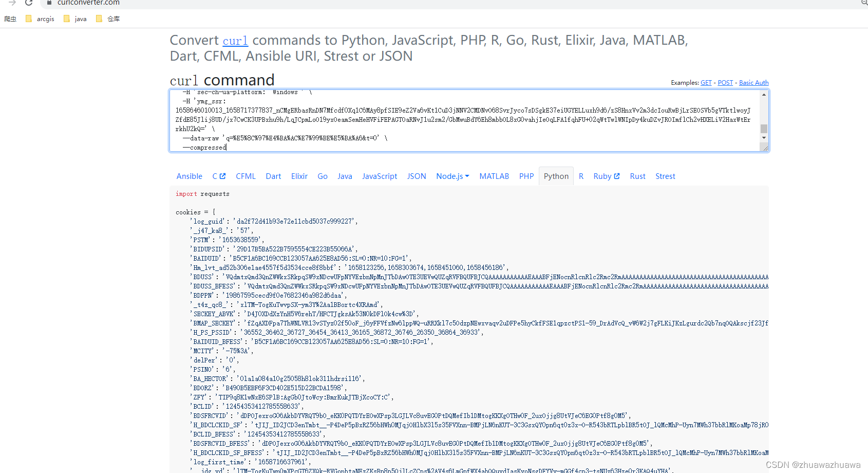Reload the page with the refresh icon
The height and width of the screenshot is (473, 868).
[29, 3]
